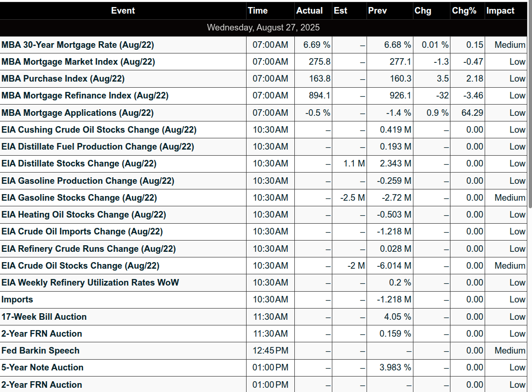The image size is (532, 392).
Task: Click the 3.983 % previous value
Action: tap(395, 368)
